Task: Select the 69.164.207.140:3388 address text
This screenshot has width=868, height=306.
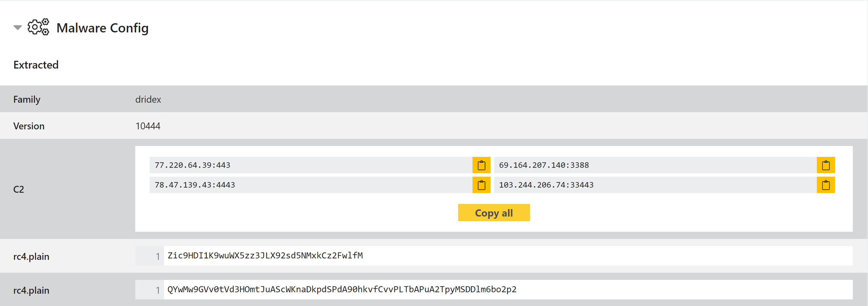Action: [544, 165]
